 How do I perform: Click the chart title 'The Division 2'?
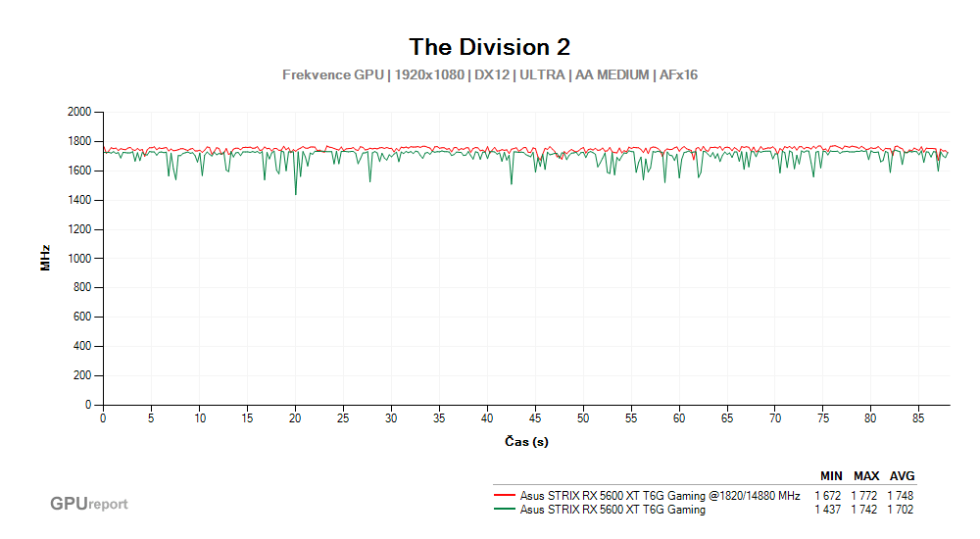[489, 47]
